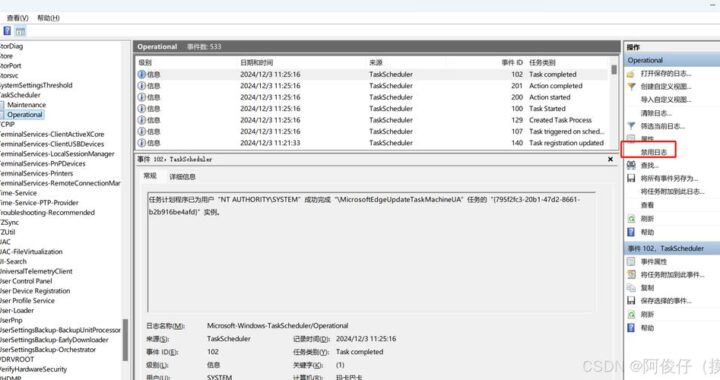Select TerminalServices-LocalSessionManager in the tree

pyautogui.click(x=57, y=154)
